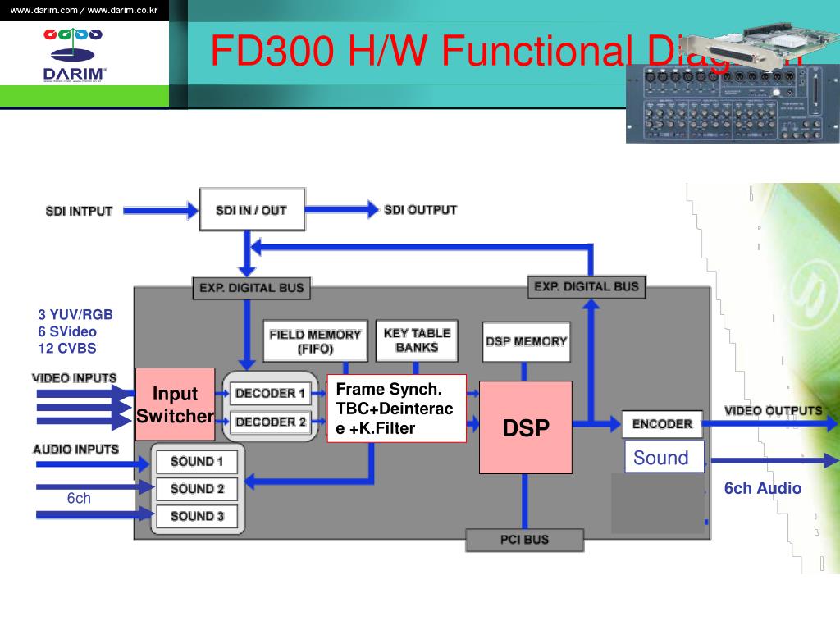Select the large DSP block
This screenshot has height=630, width=840.
pyautogui.click(x=526, y=427)
